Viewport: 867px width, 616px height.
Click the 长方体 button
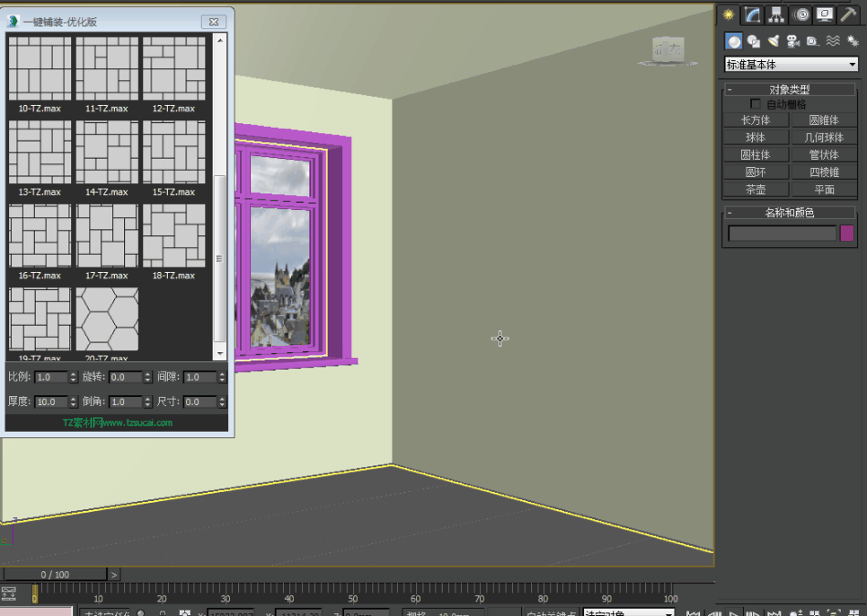click(755, 120)
